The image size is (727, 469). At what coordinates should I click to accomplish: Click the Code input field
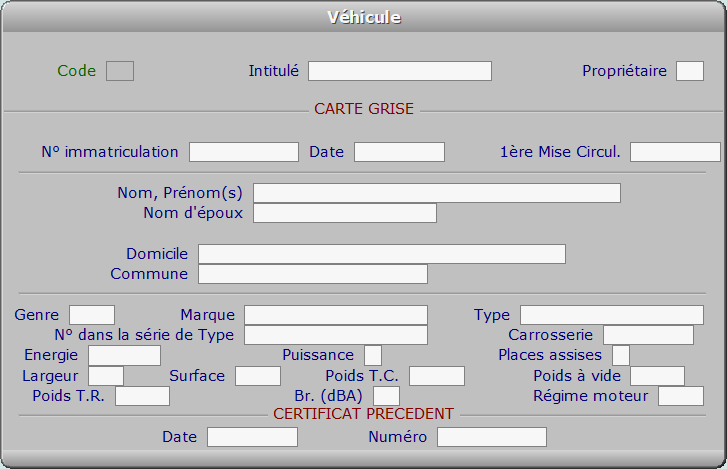click(x=120, y=71)
